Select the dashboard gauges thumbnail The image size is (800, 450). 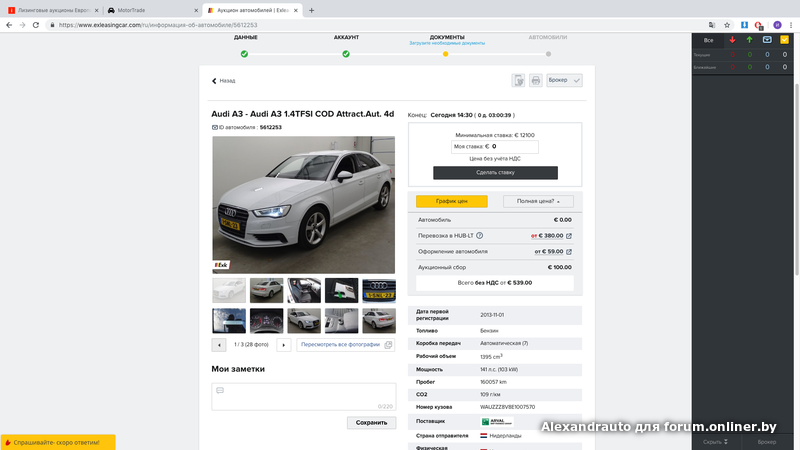266,320
